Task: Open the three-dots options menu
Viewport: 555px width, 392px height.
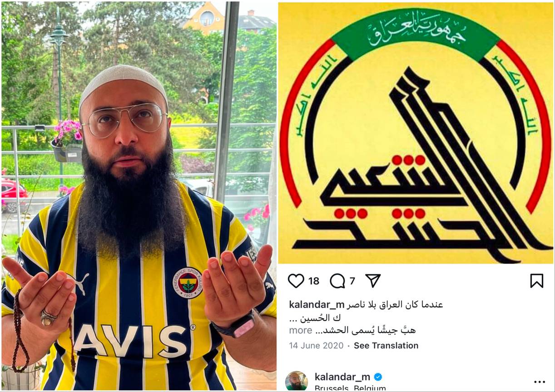Action: pos(539,382)
